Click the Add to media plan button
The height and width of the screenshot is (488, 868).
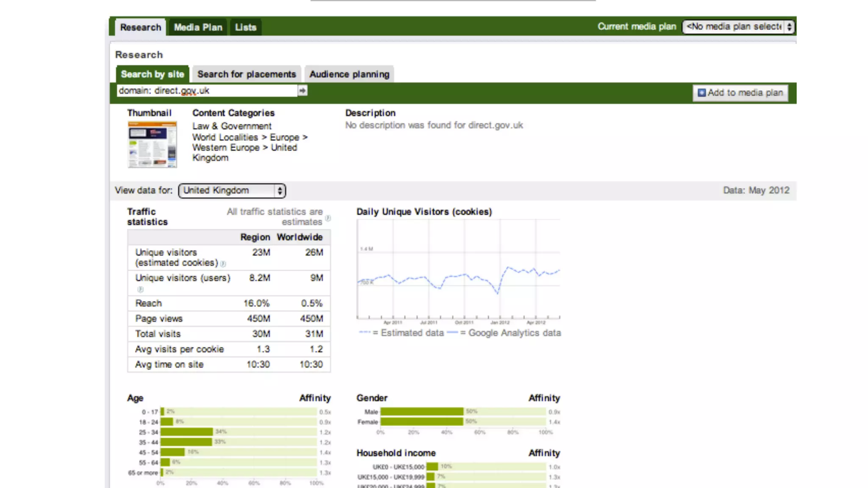pos(740,93)
